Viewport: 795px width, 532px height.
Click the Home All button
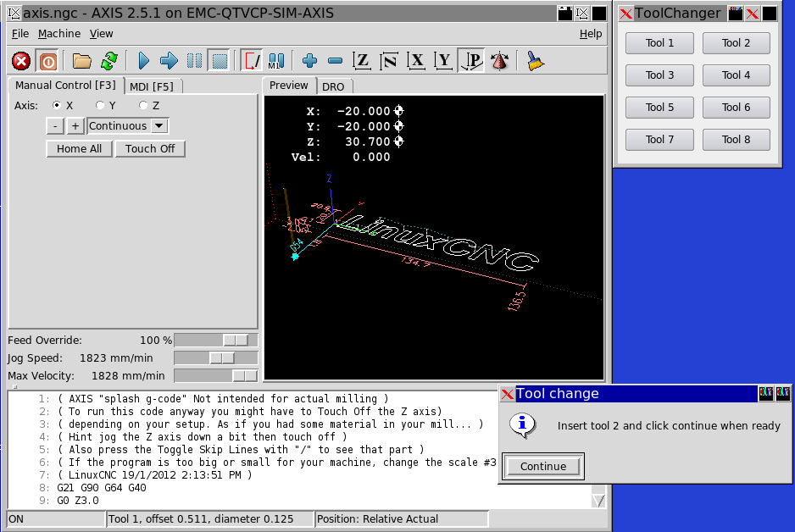[x=79, y=149]
